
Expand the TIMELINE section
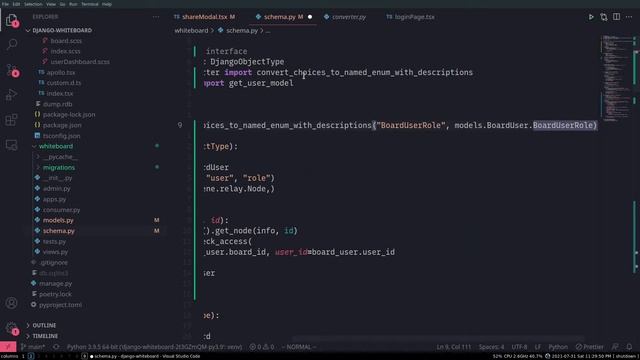pyautogui.click(x=45, y=336)
